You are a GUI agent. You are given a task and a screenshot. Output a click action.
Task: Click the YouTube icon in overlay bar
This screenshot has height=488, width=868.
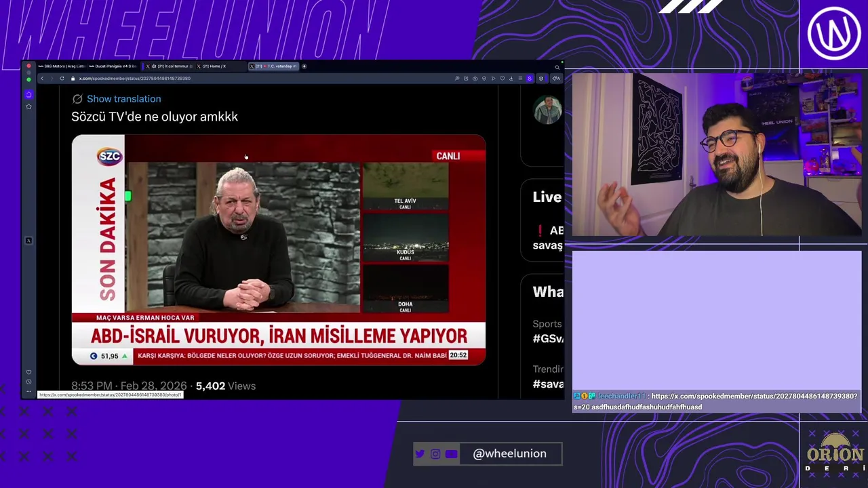(452, 454)
